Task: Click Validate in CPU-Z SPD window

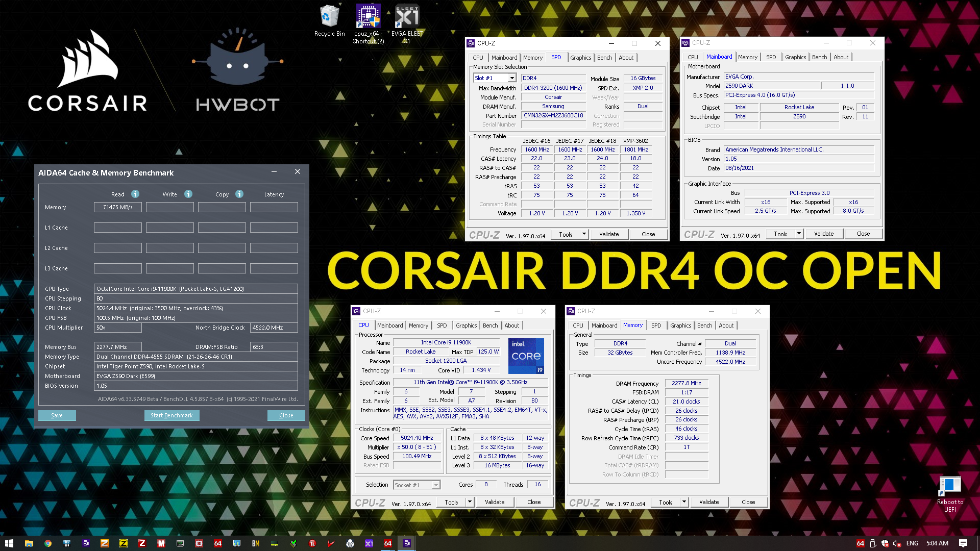Action: [x=609, y=234]
